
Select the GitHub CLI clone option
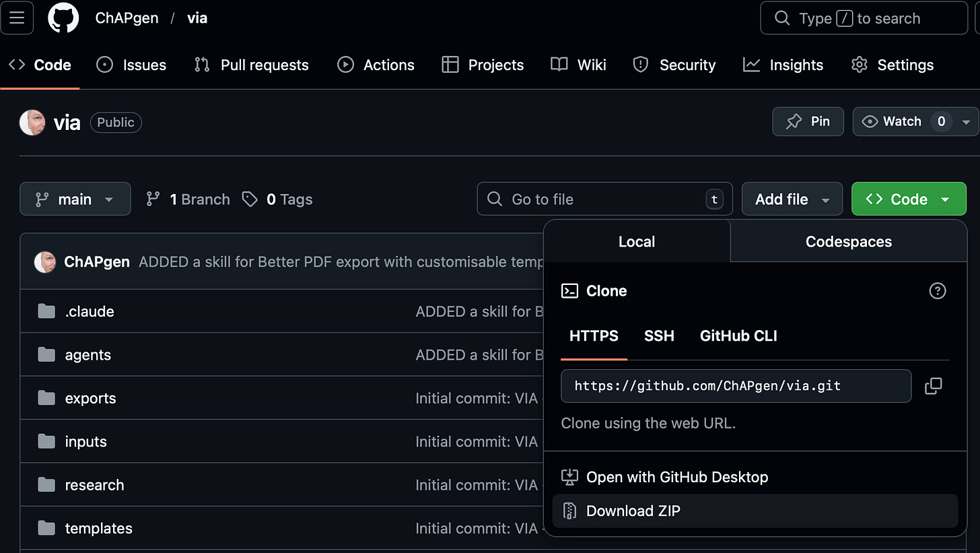(x=738, y=335)
